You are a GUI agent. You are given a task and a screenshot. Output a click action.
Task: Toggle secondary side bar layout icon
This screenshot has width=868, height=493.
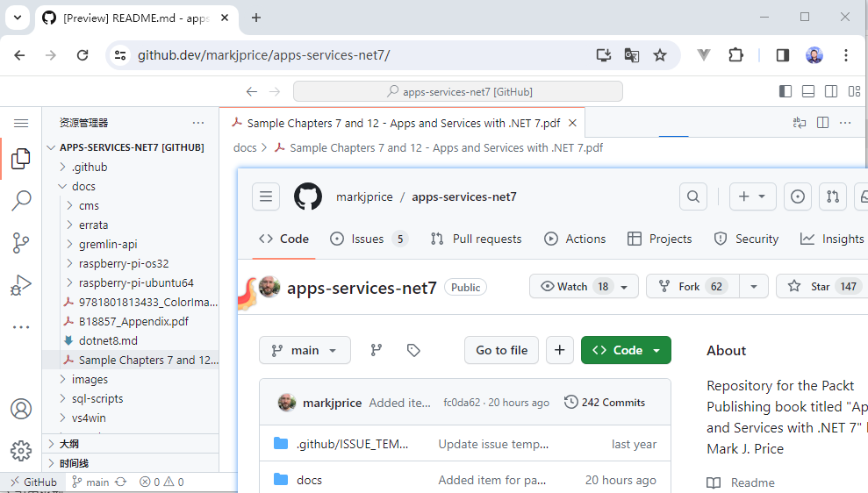tap(831, 91)
